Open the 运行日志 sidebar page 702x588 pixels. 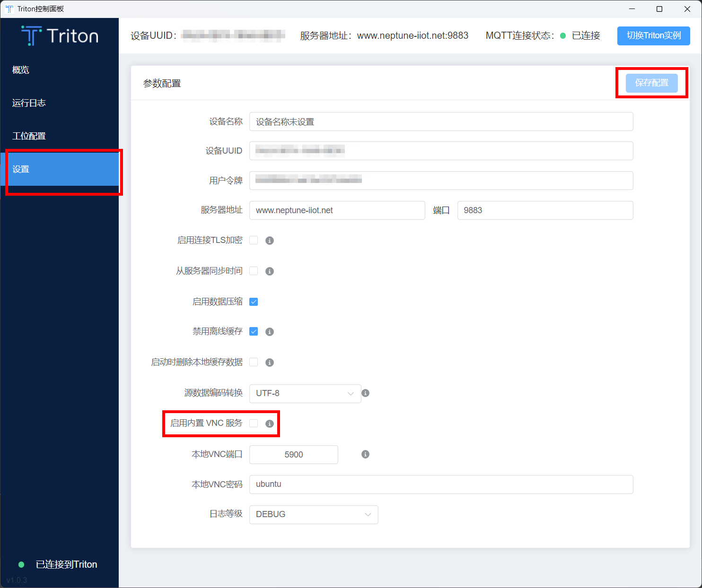click(x=29, y=103)
